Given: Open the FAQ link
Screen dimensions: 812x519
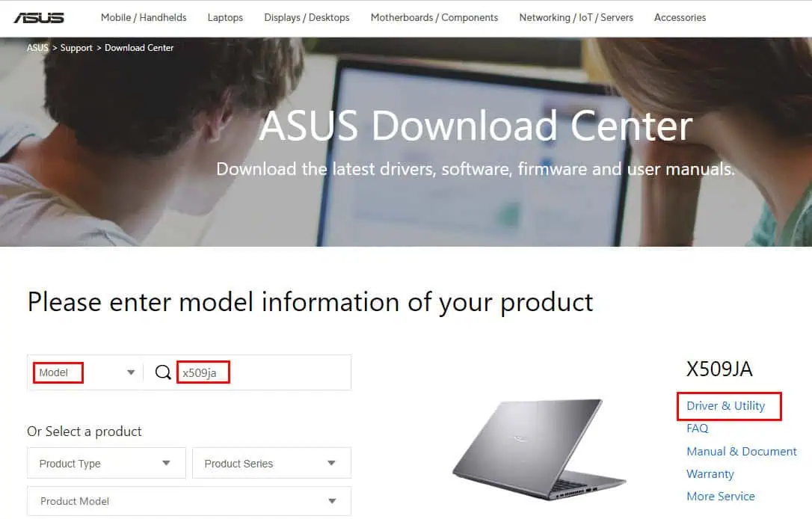Looking at the screenshot, I should point(697,429).
